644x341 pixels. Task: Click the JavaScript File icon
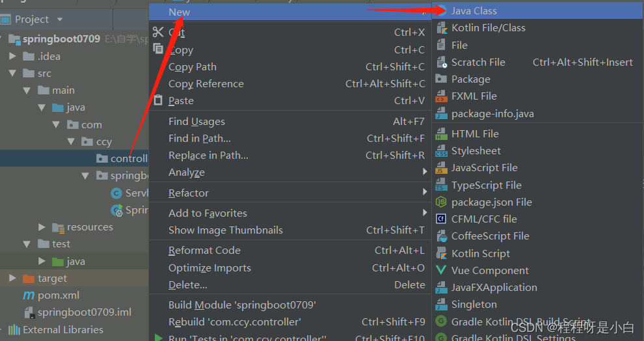441,168
